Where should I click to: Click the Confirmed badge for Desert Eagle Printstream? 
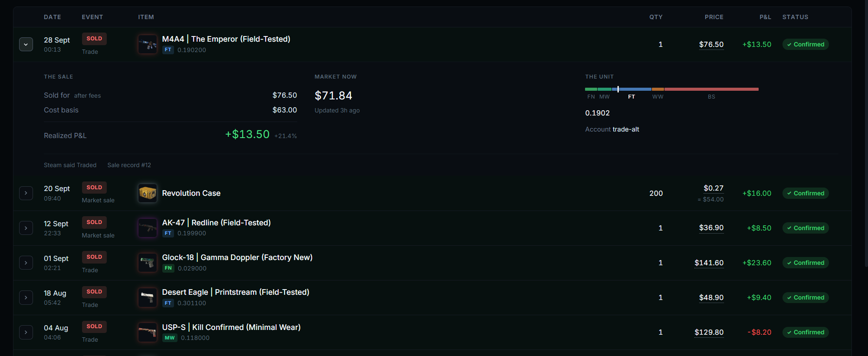pos(806,297)
